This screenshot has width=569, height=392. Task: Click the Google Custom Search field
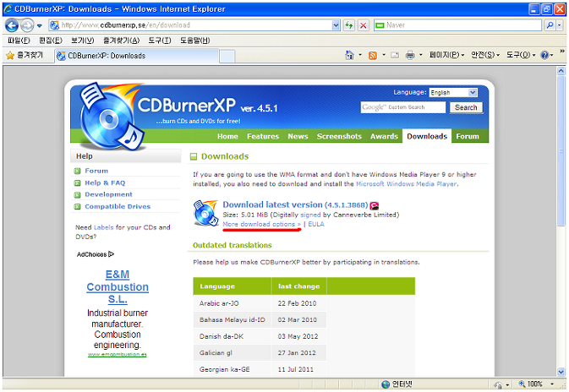pyautogui.click(x=402, y=107)
